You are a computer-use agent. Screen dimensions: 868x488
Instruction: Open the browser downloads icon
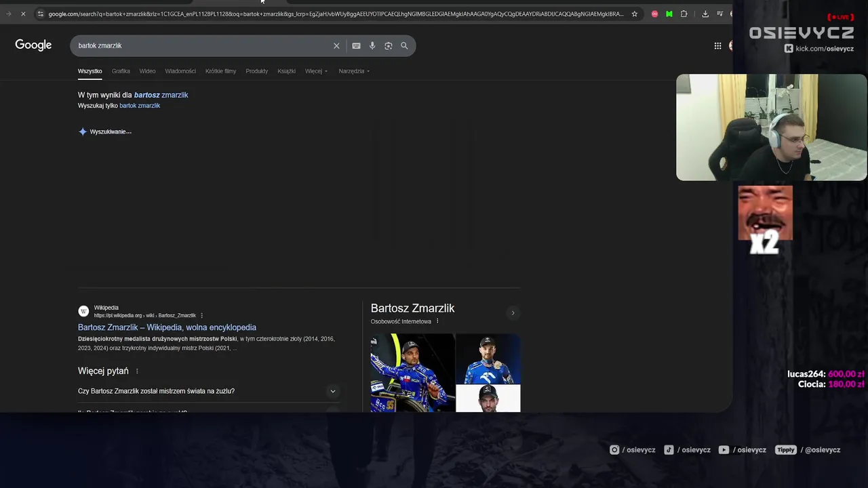point(705,14)
